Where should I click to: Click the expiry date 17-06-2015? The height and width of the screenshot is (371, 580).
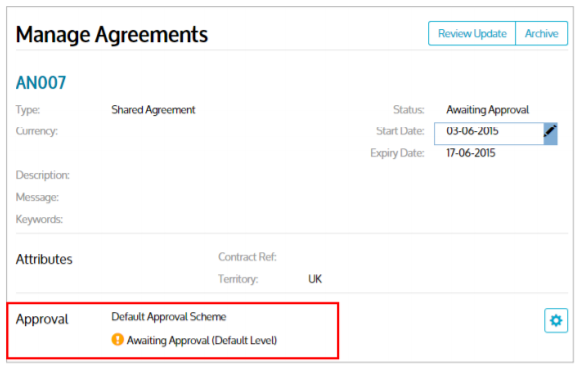click(x=471, y=153)
